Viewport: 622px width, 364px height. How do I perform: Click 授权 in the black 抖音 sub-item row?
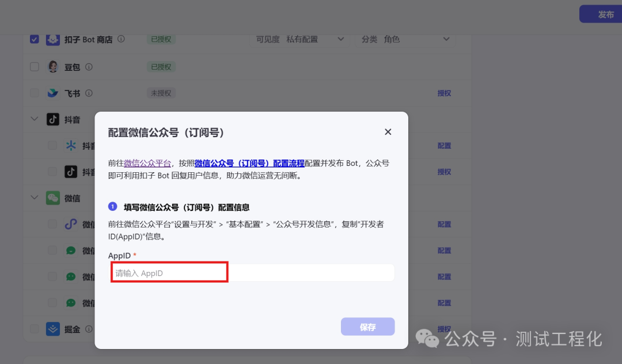pyautogui.click(x=444, y=172)
